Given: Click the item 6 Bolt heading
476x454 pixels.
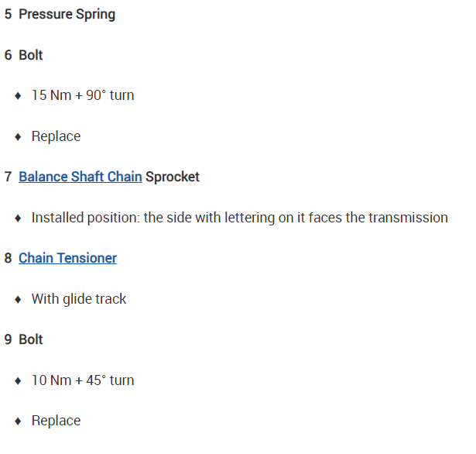Looking at the screenshot, I should point(31,55).
